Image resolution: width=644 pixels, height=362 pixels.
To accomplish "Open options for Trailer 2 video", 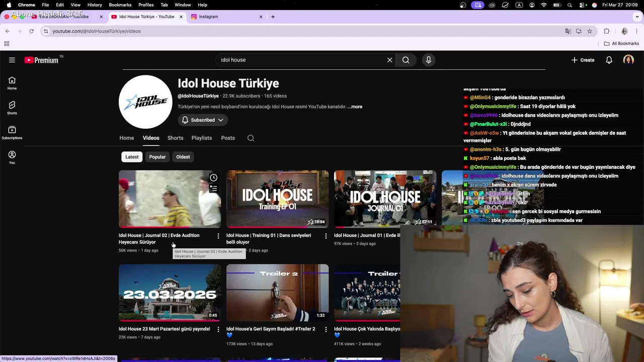I will pyautogui.click(x=326, y=329).
